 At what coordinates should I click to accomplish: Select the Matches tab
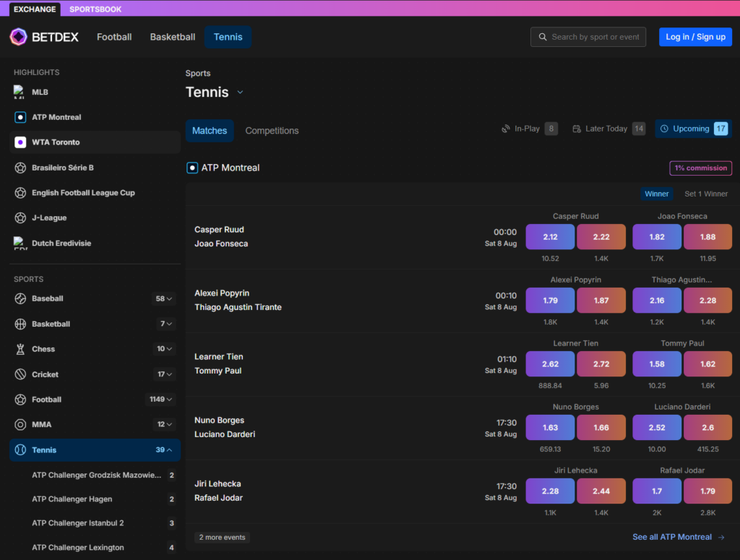(x=210, y=131)
